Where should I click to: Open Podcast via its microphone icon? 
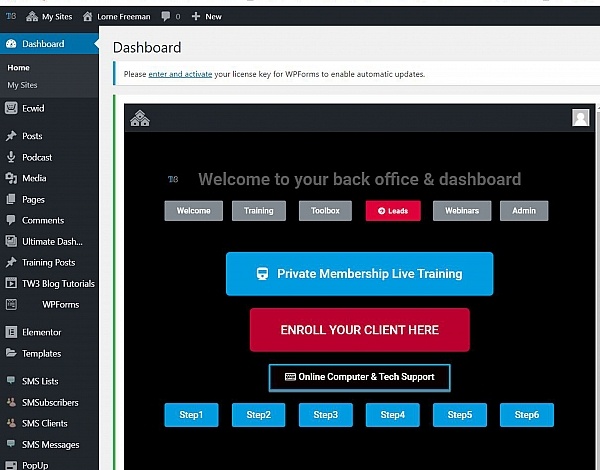(11, 157)
